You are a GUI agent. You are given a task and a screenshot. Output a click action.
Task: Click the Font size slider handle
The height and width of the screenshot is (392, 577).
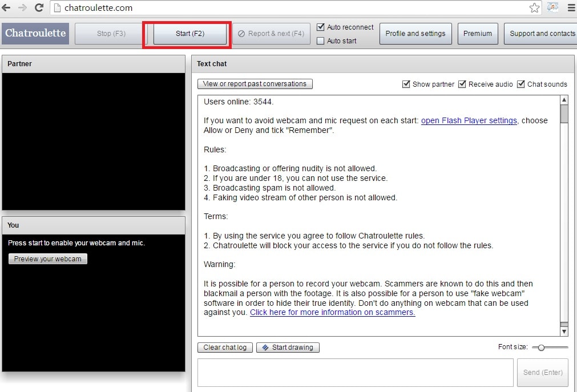(x=541, y=347)
